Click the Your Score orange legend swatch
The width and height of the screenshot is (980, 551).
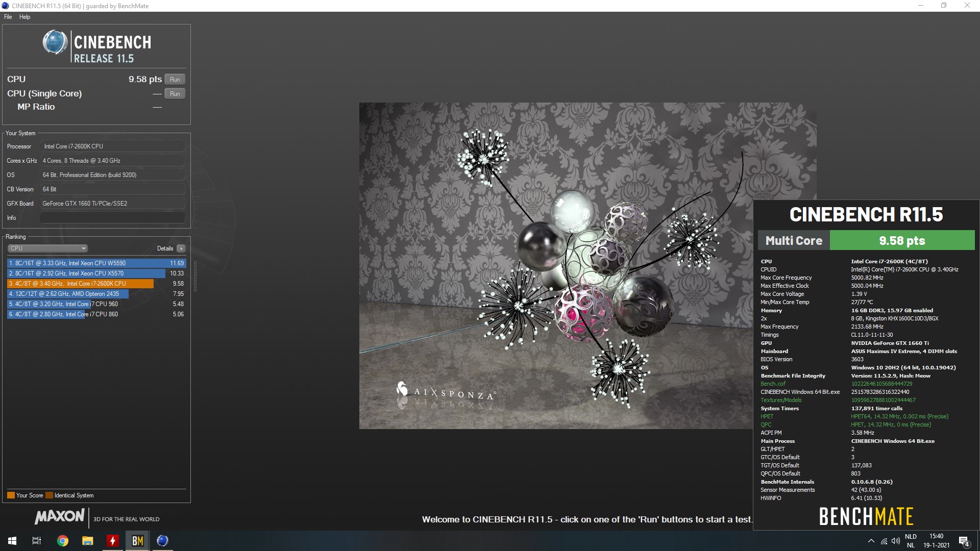[11, 495]
